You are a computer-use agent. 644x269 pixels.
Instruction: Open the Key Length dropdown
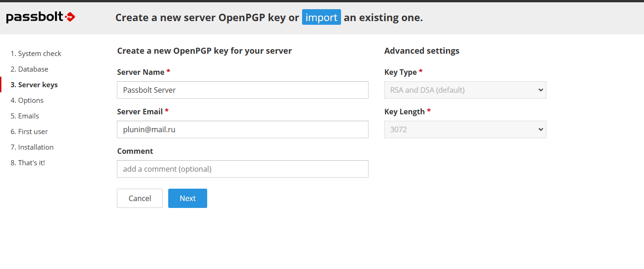coord(465,129)
